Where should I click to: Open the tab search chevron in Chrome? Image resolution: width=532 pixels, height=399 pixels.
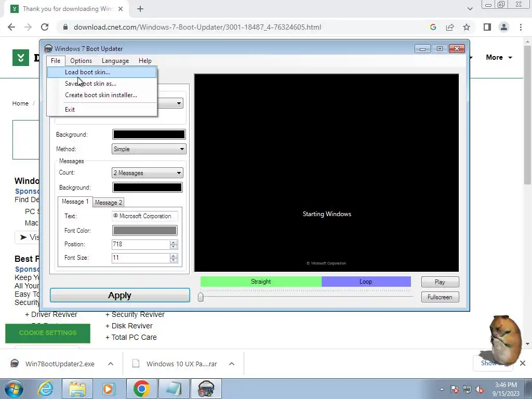(470, 9)
